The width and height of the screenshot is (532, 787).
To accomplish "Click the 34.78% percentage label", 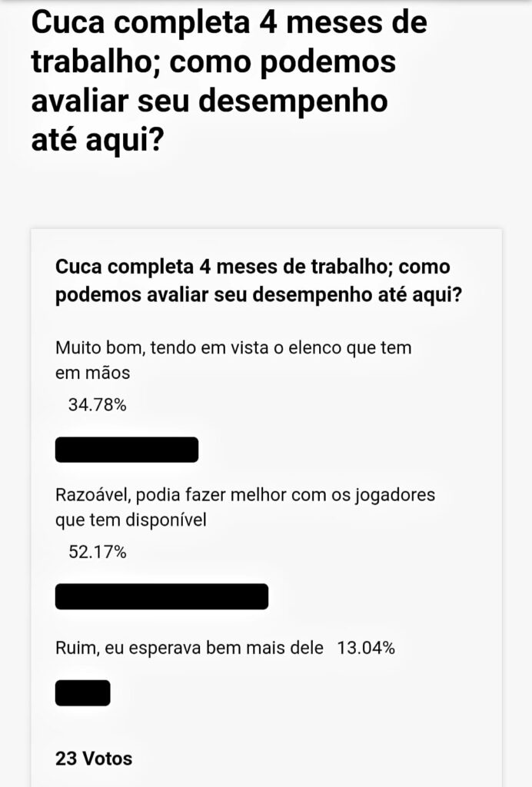I will tap(98, 404).
